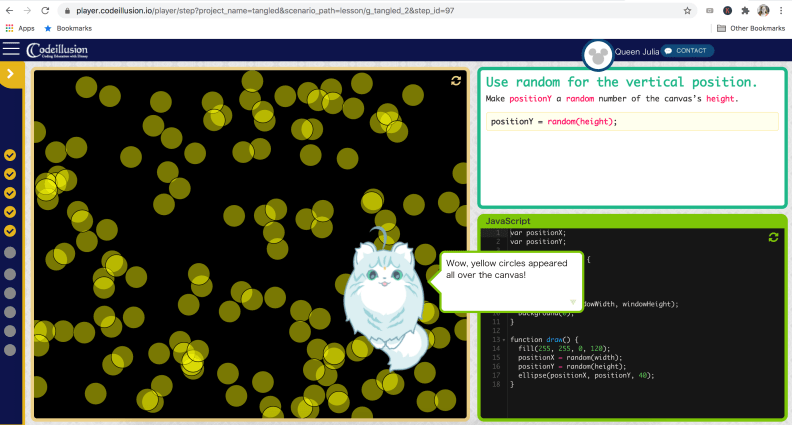This screenshot has width=792, height=425.
Task: Click code line 'var positionY;'
Action: click(x=538, y=242)
